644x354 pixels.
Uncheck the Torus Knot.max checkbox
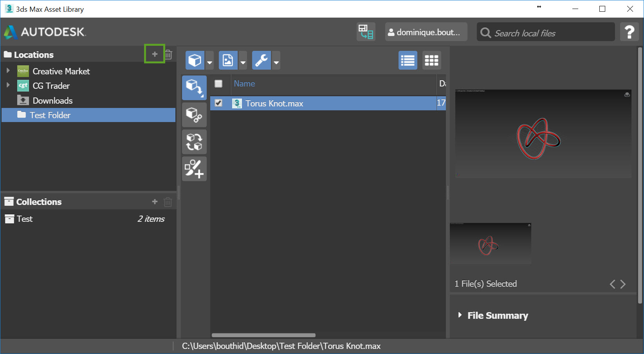(218, 103)
